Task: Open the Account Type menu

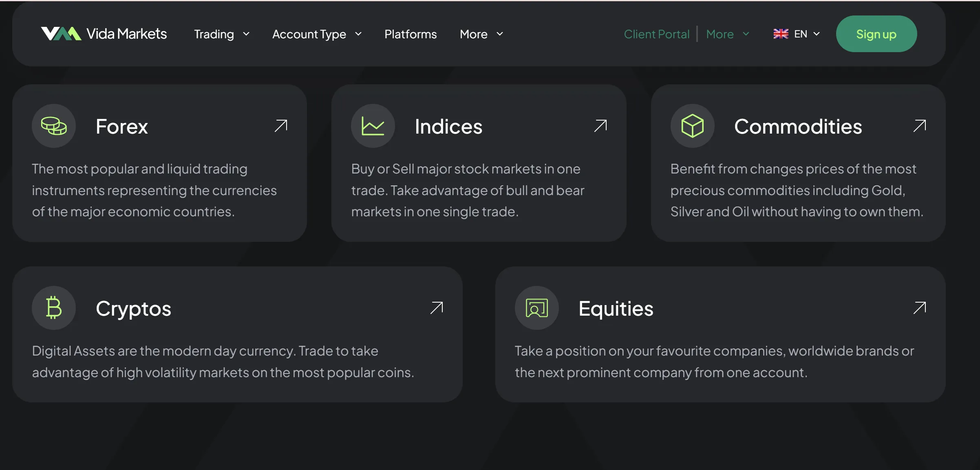Action: [309, 34]
